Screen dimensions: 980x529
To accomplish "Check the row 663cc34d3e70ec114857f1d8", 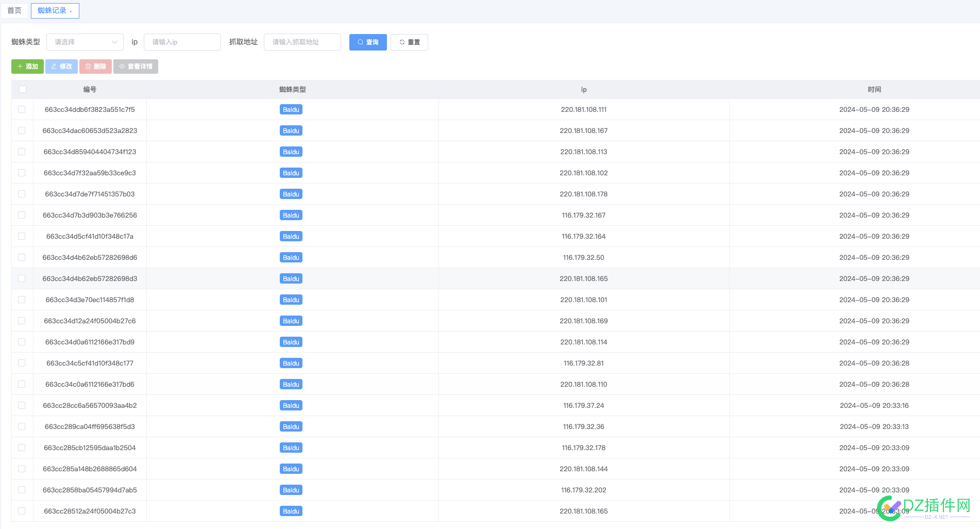I will click(x=22, y=300).
